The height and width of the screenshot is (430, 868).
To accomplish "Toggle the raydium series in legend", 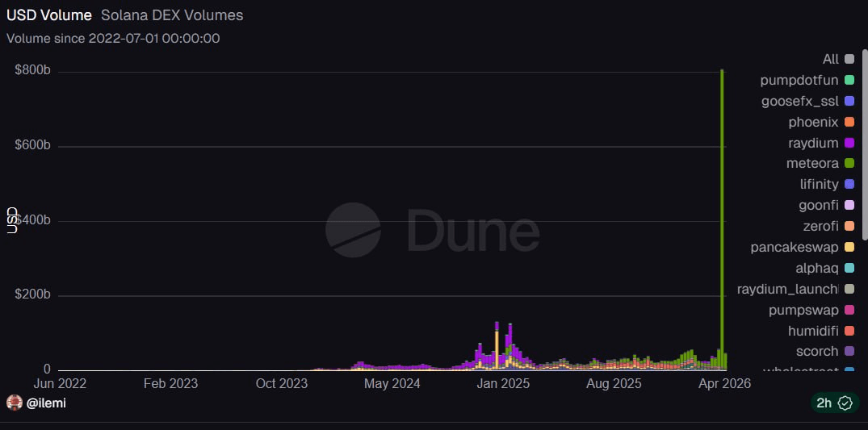I will (815, 143).
